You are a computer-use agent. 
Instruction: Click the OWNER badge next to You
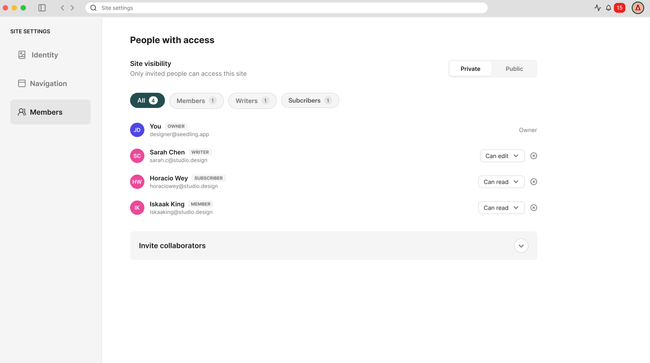click(x=176, y=126)
